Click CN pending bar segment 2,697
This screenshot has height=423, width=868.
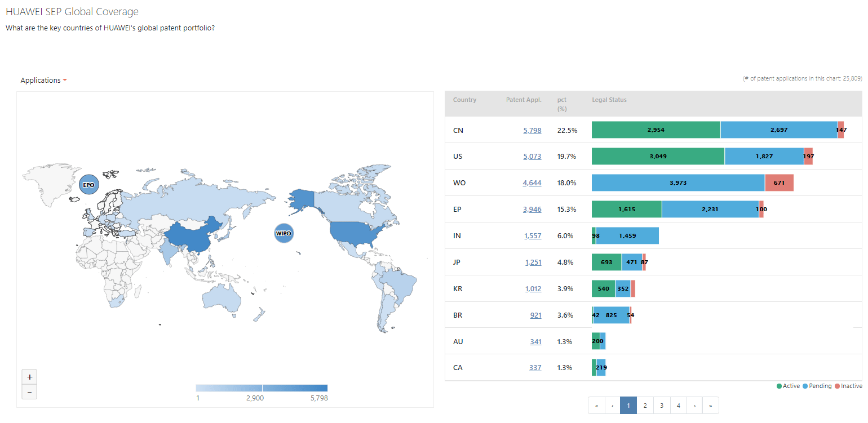pyautogui.click(x=779, y=130)
